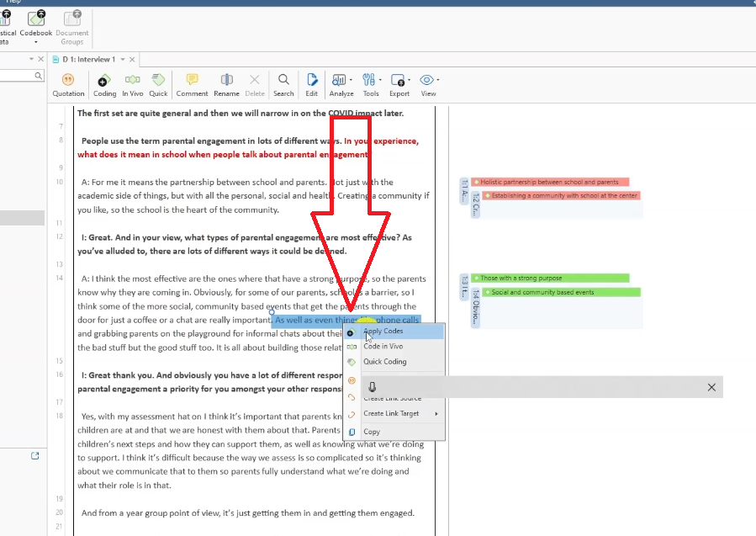Click the Quotation tool icon
756x536 pixels.
tap(68, 82)
